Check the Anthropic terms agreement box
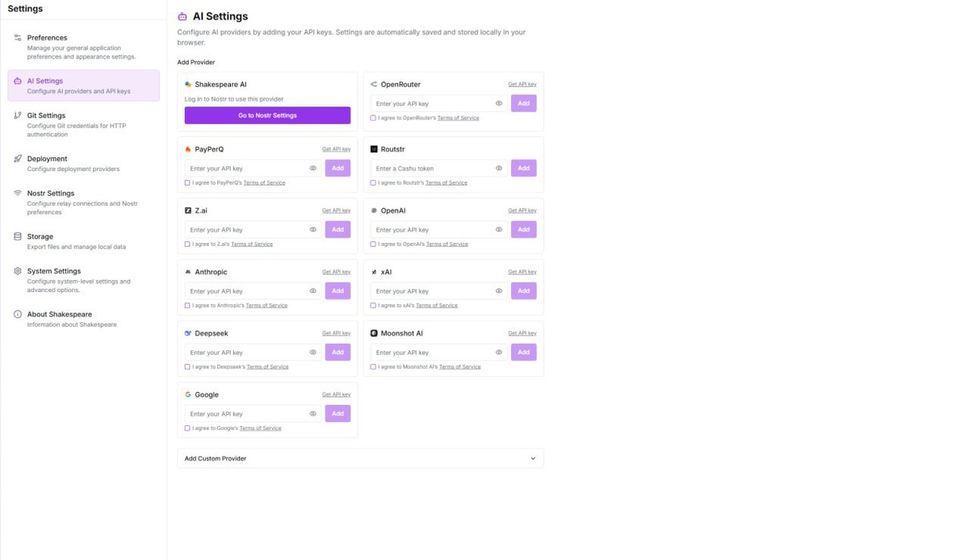Viewport: 969px width, 560px height. pos(187,305)
